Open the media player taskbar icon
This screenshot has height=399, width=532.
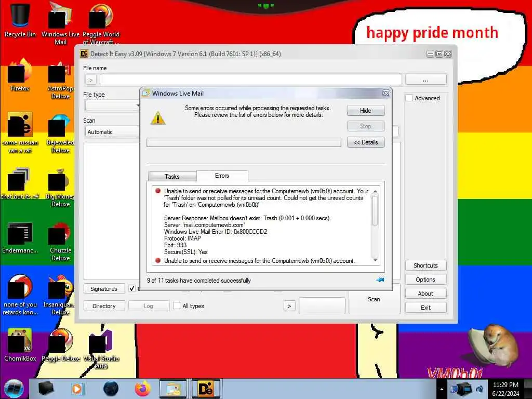pyautogui.click(x=77, y=389)
